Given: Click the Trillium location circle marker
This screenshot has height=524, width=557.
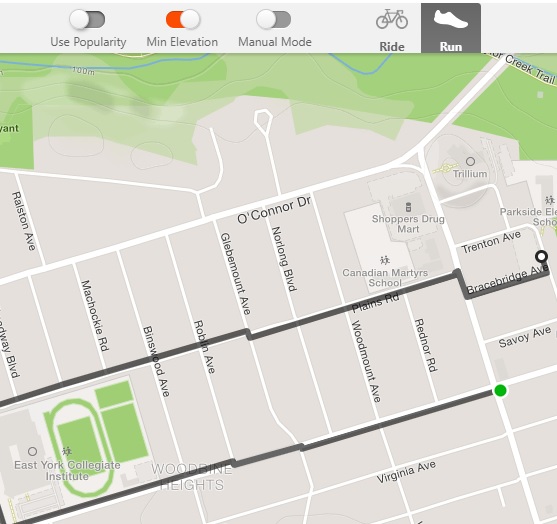Looking at the screenshot, I should [470, 162].
